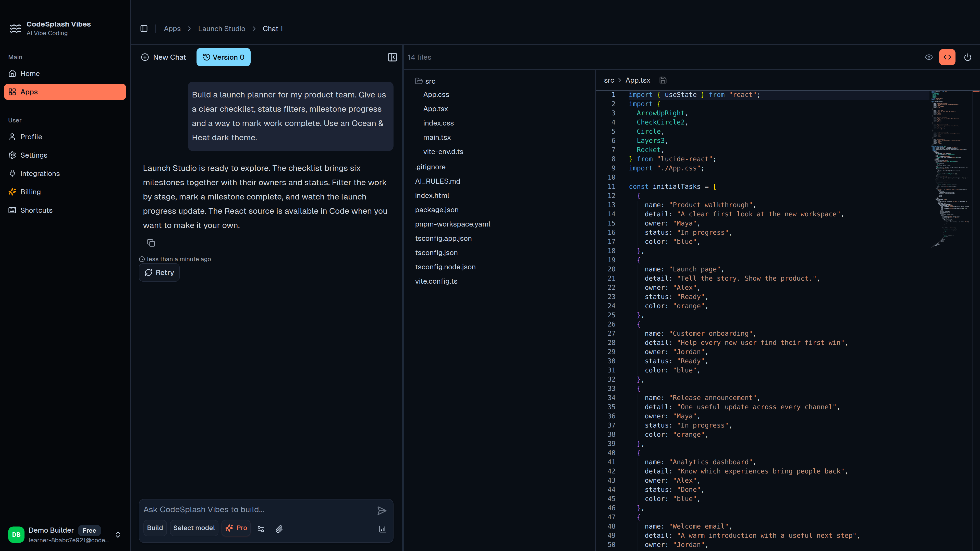Click the save file icon beside App.tsx
The height and width of the screenshot is (551, 980).
663,80
